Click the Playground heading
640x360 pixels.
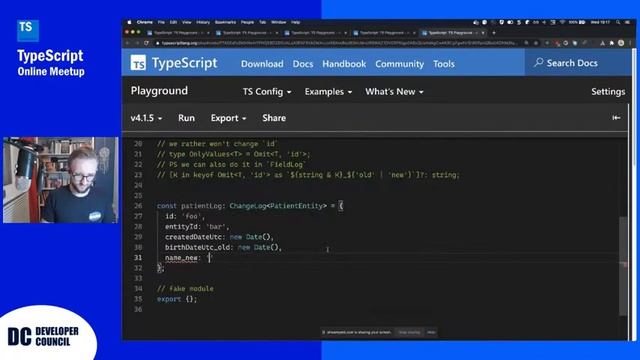pyautogui.click(x=159, y=91)
